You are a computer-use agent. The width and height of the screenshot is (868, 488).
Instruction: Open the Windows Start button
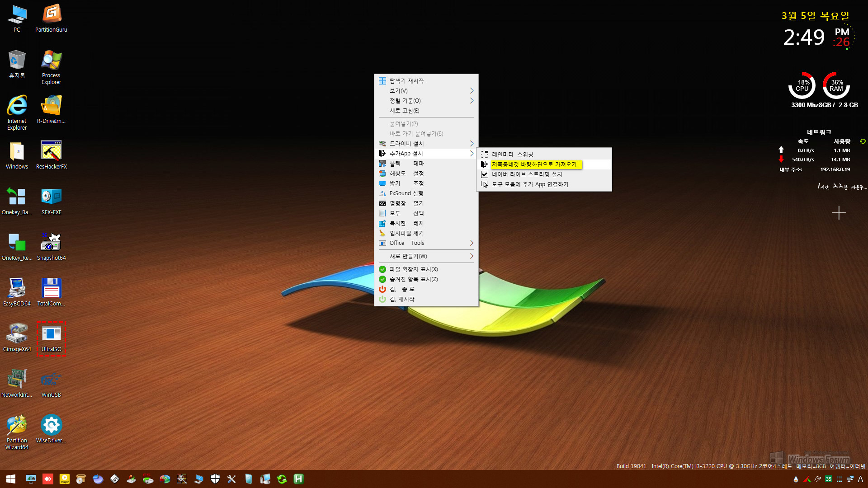point(11,479)
